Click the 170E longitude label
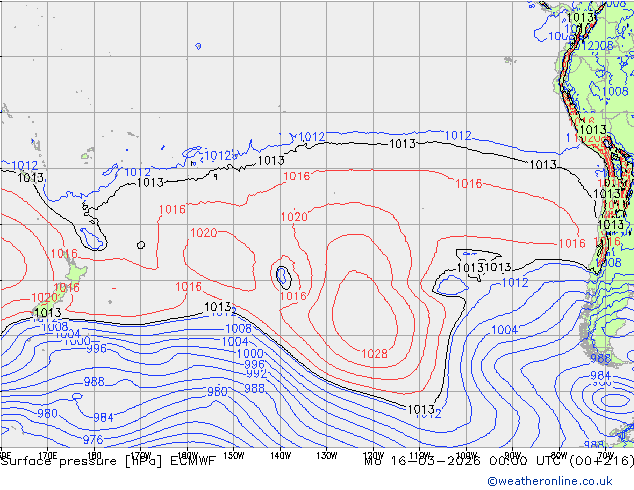This screenshot has height=490, width=634. coord(48,456)
